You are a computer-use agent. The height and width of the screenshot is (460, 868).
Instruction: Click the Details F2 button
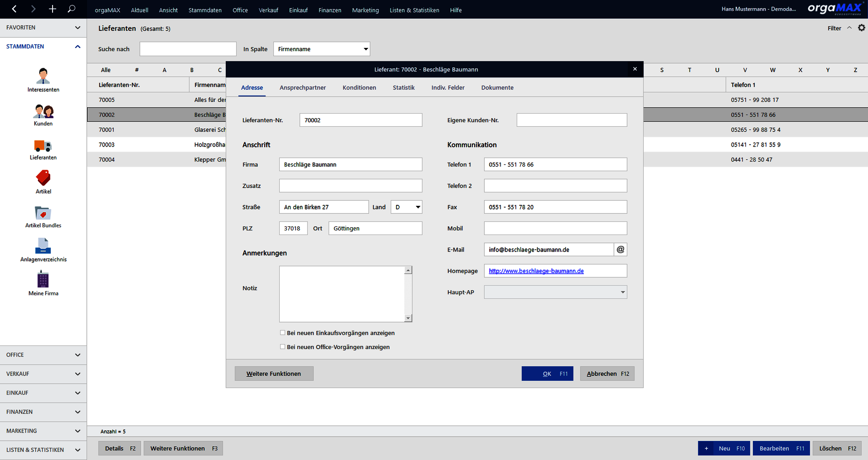120,448
